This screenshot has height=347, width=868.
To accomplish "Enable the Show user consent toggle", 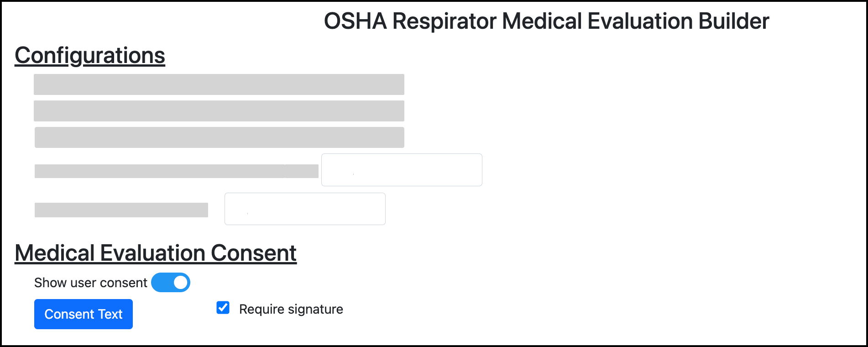I will 171,282.
